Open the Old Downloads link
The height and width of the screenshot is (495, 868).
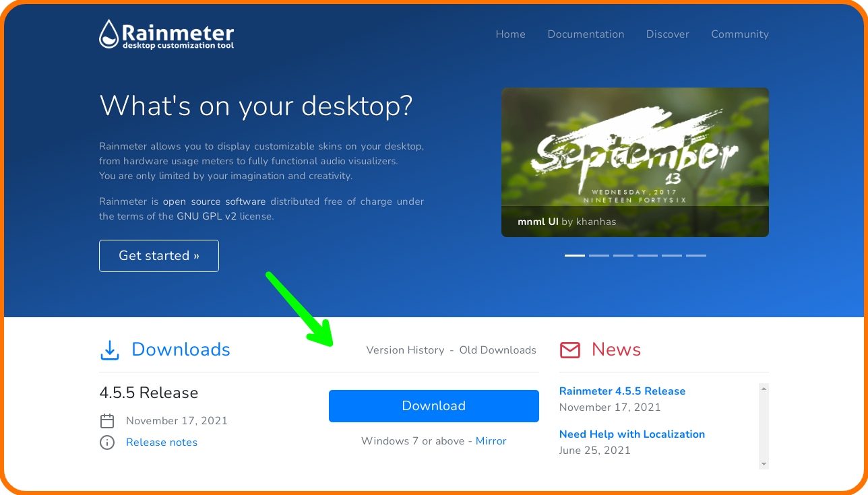(x=498, y=350)
